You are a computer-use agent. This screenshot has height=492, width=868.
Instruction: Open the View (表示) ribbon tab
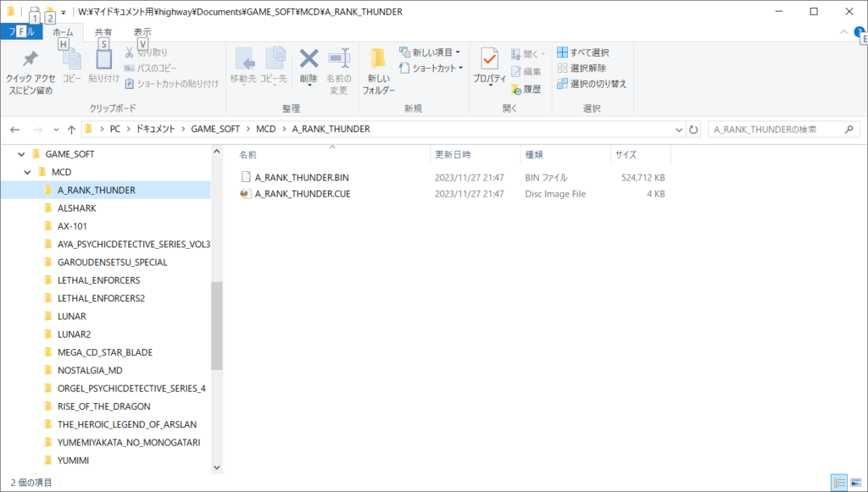pos(142,32)
